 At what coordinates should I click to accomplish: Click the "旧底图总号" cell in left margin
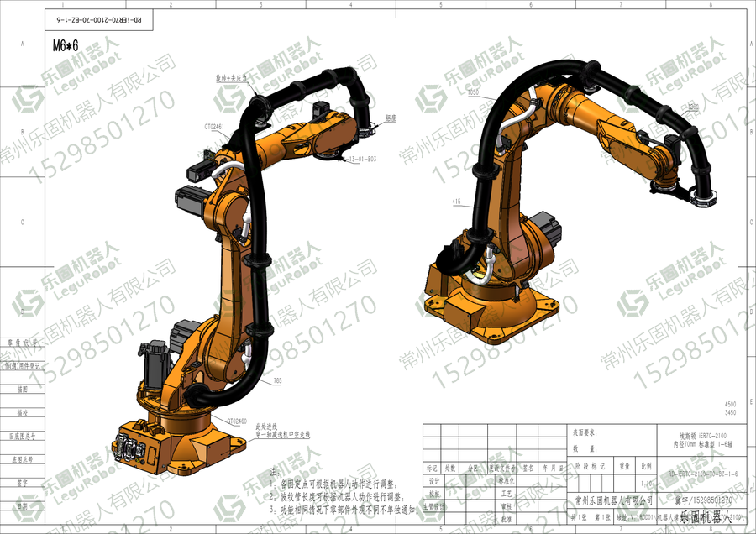pos(23,436)
